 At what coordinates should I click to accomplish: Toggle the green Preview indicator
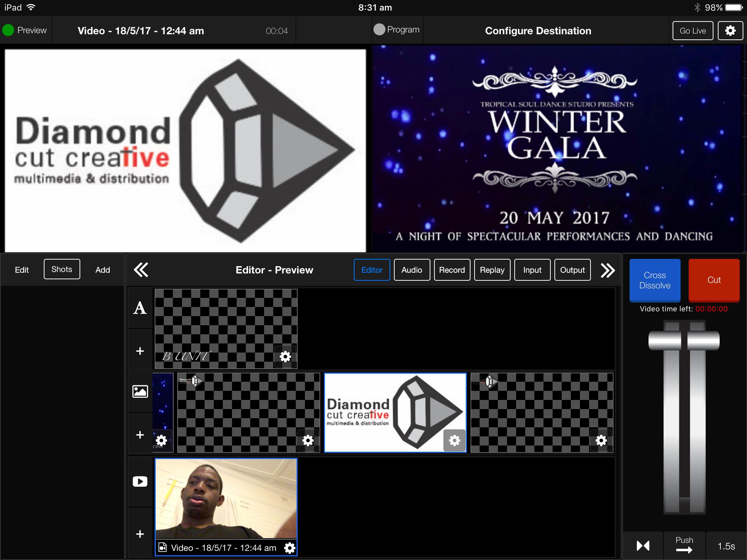pos(8,30)
